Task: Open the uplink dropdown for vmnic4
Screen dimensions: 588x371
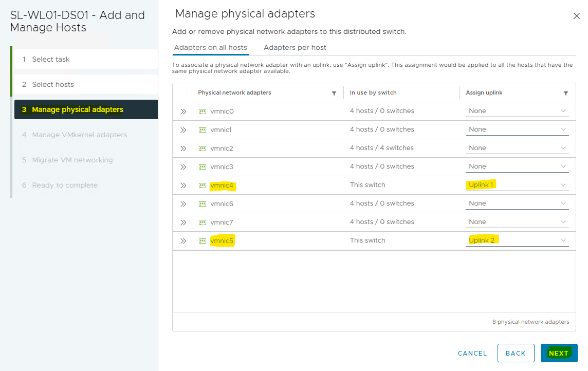Action: tap(517, 185)
